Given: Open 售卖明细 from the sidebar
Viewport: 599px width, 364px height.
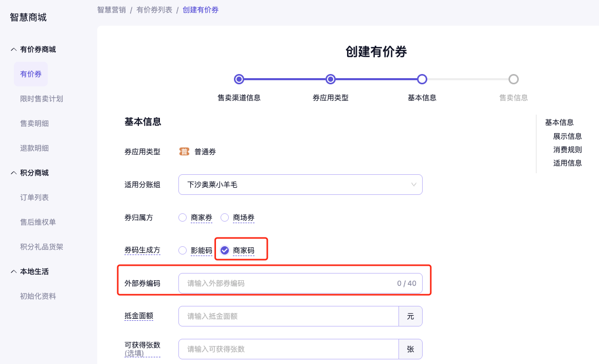Looking at the screenshot, I should click(34, 123).
